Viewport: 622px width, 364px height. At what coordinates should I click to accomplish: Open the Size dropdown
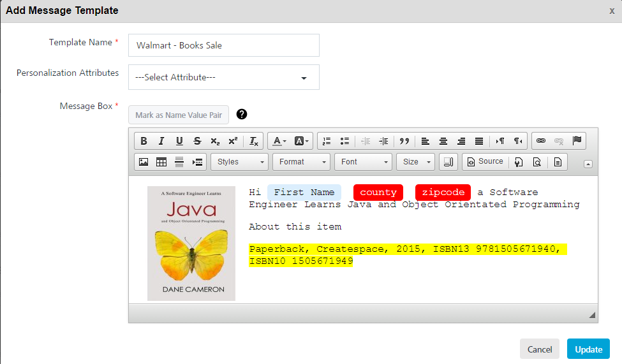(x=415, y=162)
